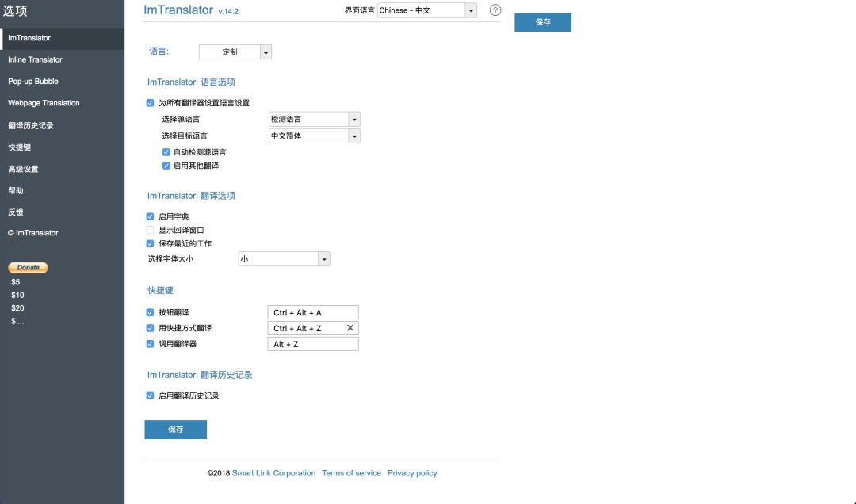Click the top right 保存 button

543,22
